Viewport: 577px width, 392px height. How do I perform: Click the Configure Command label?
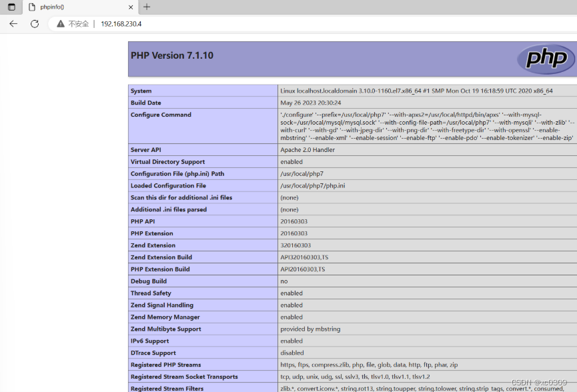[161, 115]
